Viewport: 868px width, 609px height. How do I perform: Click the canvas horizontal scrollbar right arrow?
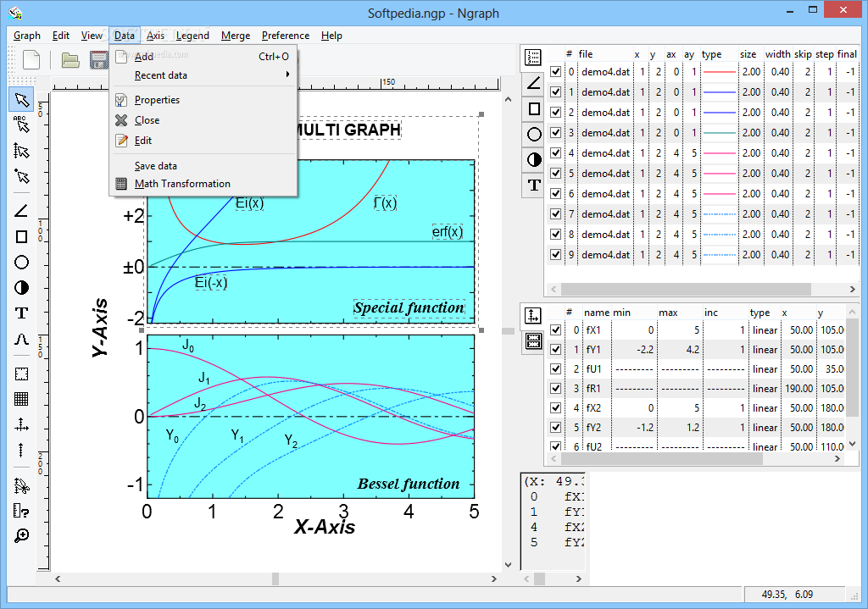[494, 579]
